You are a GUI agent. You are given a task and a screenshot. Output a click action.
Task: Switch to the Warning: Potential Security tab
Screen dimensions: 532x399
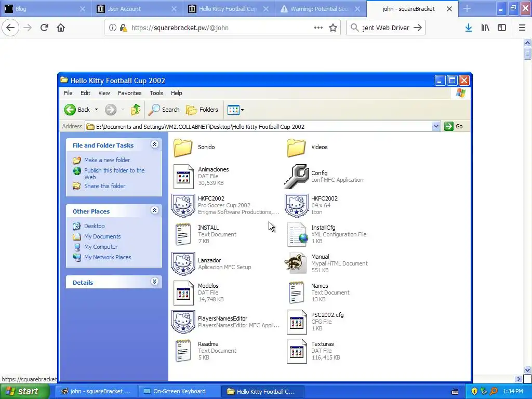[x=321, y=9]
